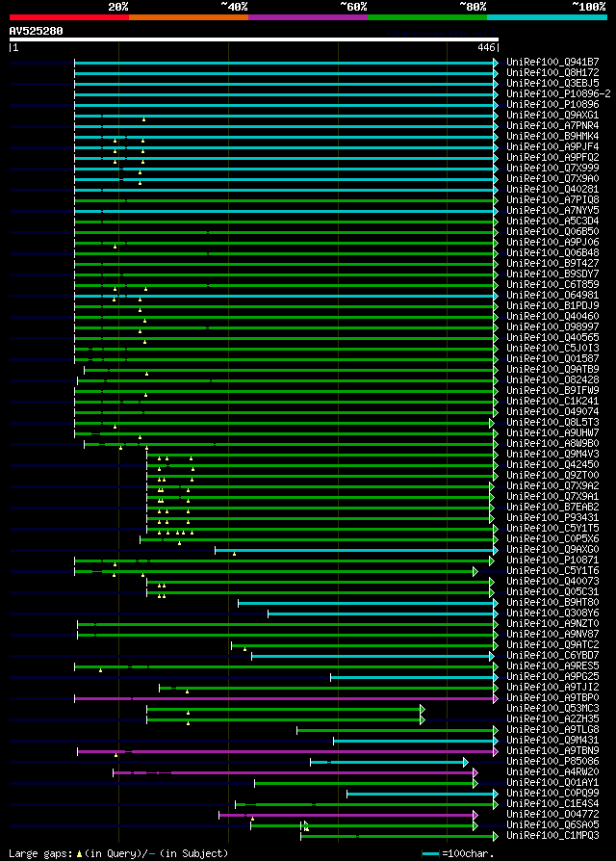Select the UniRef100_Q9AXG0 label
The image size is (616, 861).
(x=552, y=550)
